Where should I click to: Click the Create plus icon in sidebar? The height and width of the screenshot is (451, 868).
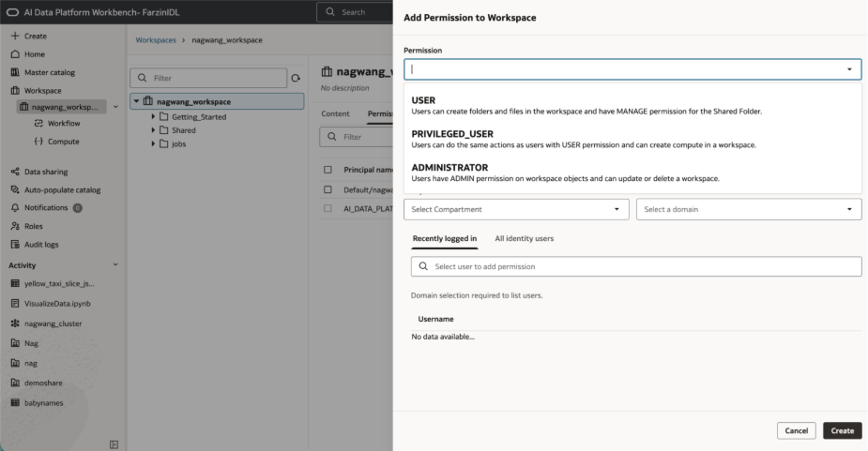pos(15,36)
